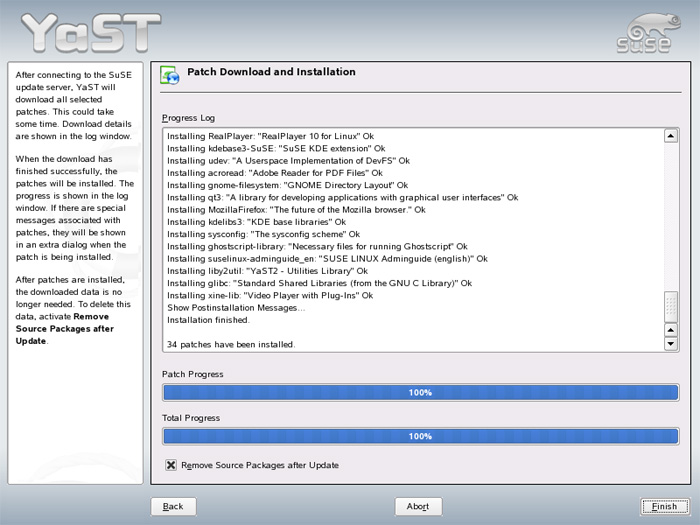This screenshot has width=700, height=525.
Task: Go Back to the previous step
Action: 173,506
